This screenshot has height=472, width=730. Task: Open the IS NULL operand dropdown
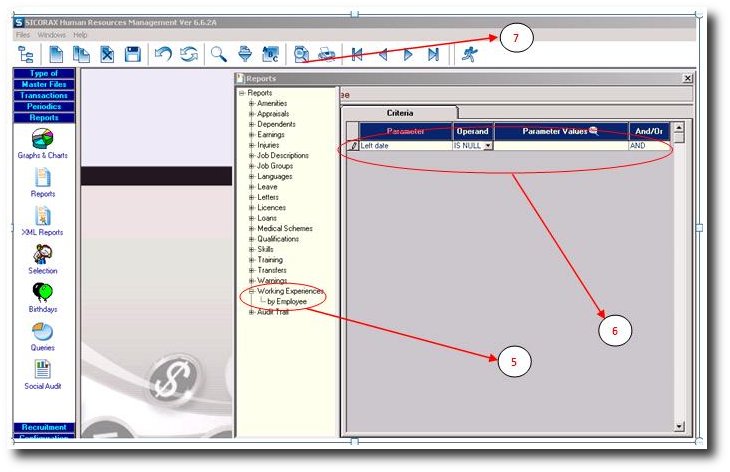point(488,146)
